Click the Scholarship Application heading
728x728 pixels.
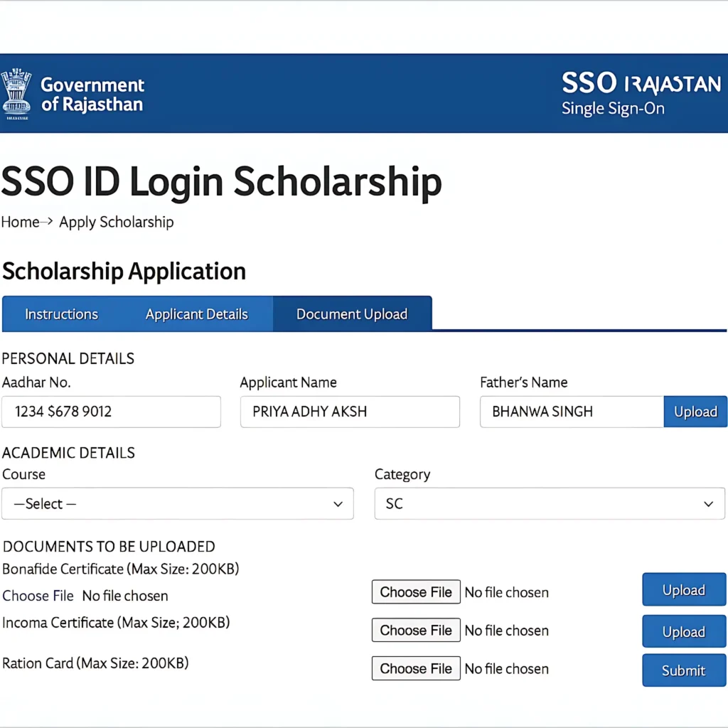click(124, 271)
